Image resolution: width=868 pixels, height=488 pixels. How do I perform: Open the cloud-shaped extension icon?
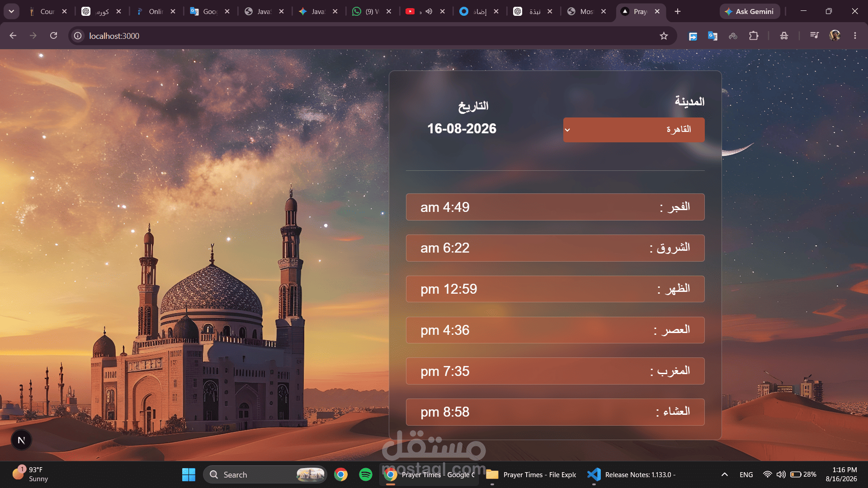coord(733,36)
